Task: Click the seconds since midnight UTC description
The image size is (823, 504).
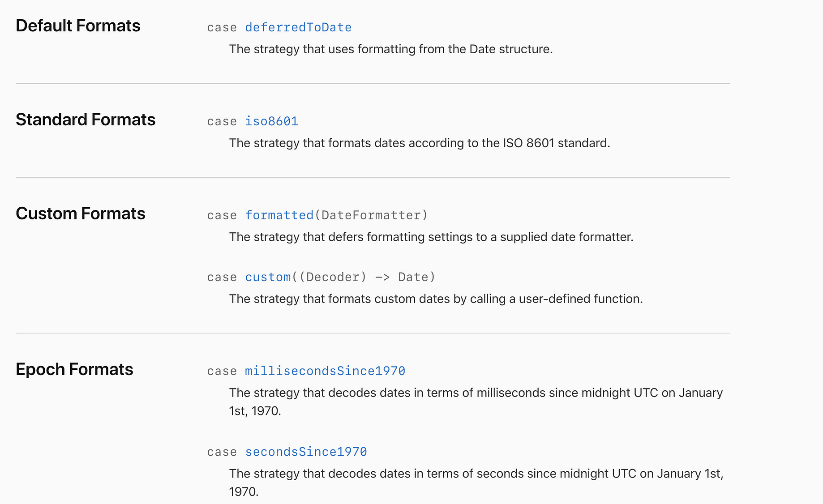Action: pos(476,483)
